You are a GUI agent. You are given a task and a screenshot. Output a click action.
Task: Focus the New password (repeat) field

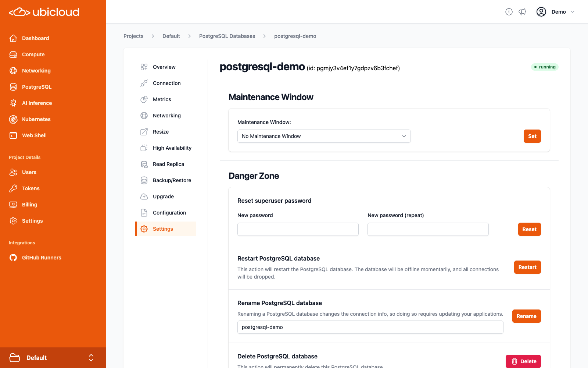tap(428, 229)
